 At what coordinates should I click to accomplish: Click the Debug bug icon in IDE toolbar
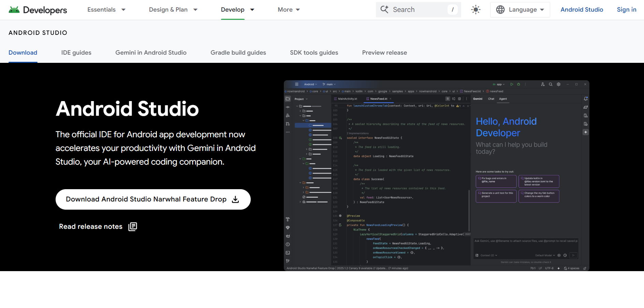tap(518, 84)
